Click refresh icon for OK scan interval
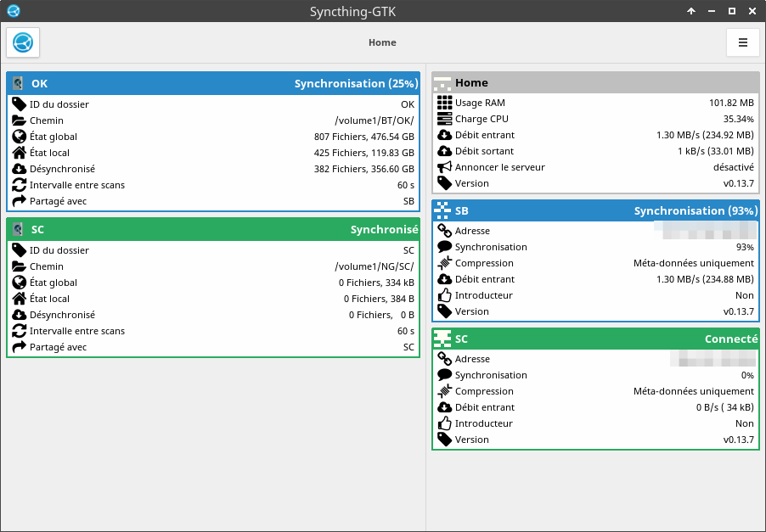The width and height of the screenshot is (766, 532). coord(19,184)
